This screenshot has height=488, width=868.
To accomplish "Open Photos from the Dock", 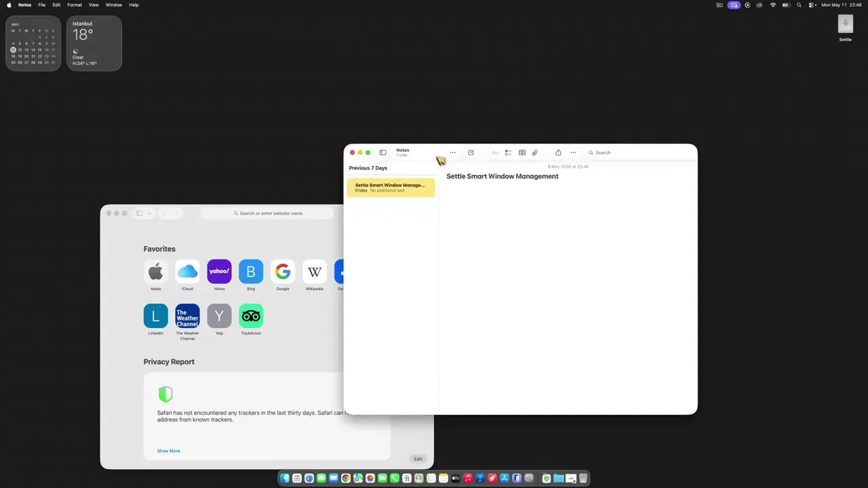I will point(370,478).
